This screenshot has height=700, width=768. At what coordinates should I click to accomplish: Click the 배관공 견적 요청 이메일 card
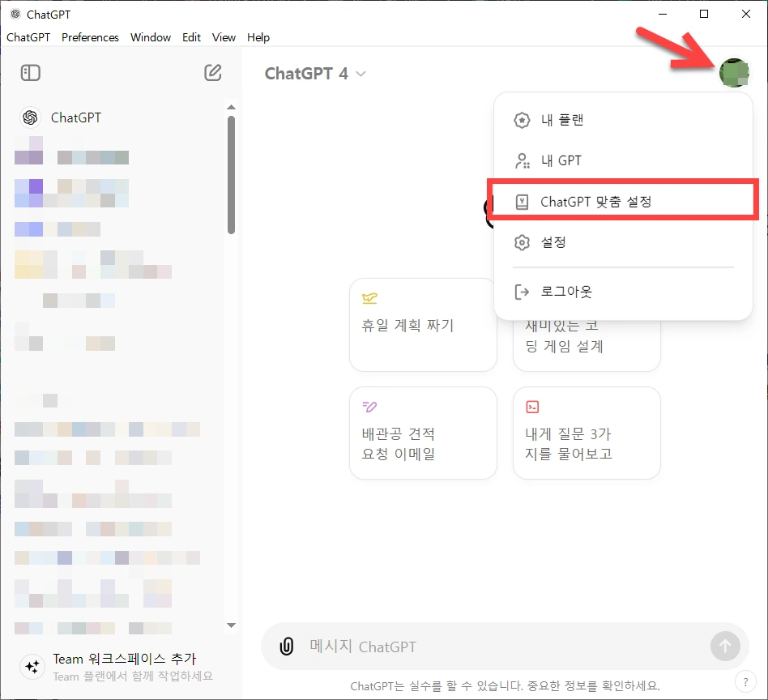423,433
